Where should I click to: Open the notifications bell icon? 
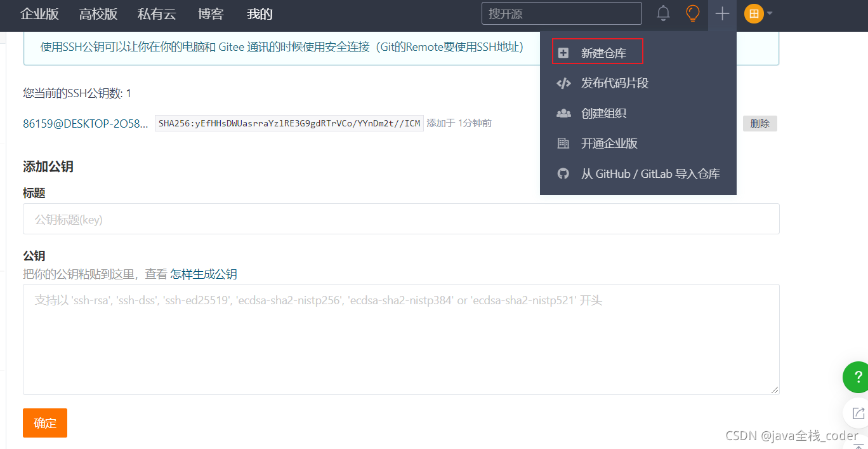pyautogui.click(x=663, y=13)
